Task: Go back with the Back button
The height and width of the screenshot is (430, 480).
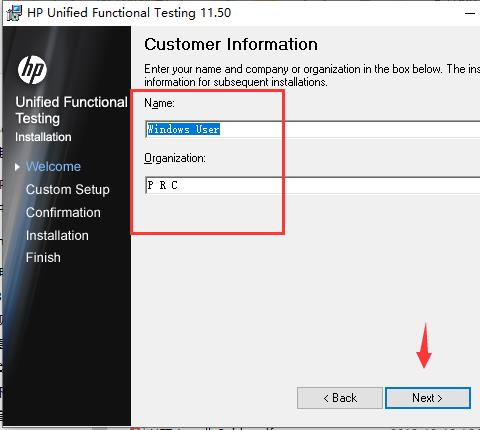Action: tap(340, 398)
